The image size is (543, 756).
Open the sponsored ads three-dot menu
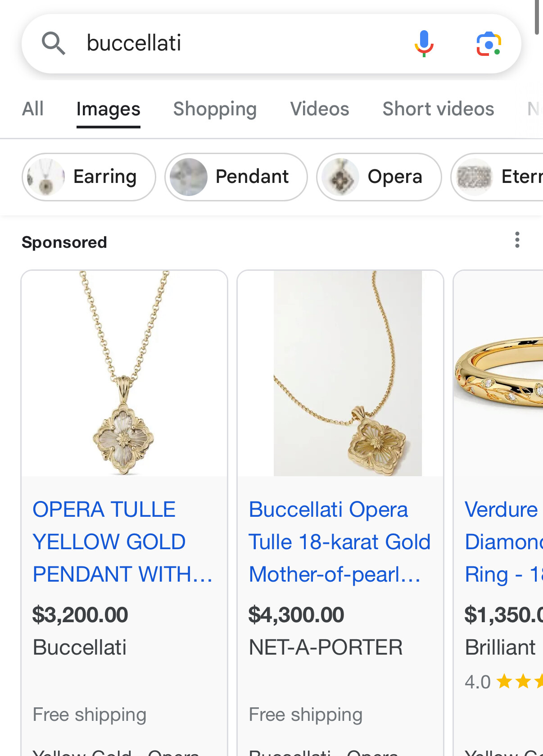click(x=517, y=240)
